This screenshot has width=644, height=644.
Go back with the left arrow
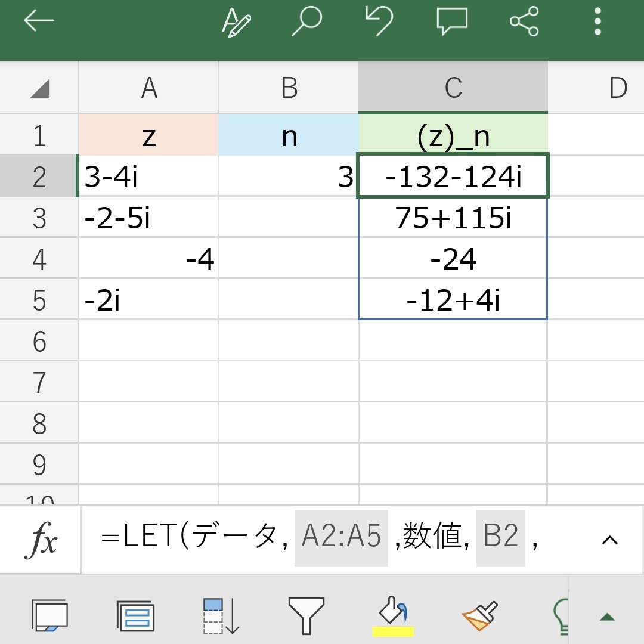[39, 21]
